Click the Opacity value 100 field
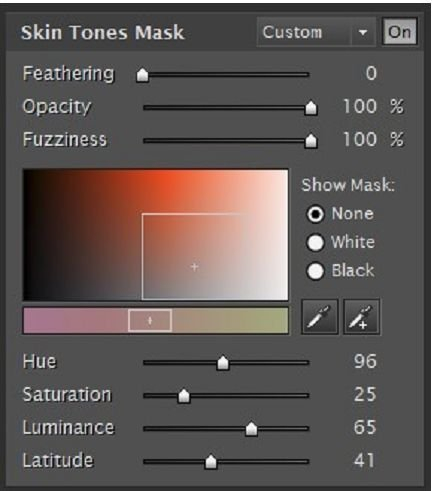Screen dimensions: 432x491 tap(360, 107)
